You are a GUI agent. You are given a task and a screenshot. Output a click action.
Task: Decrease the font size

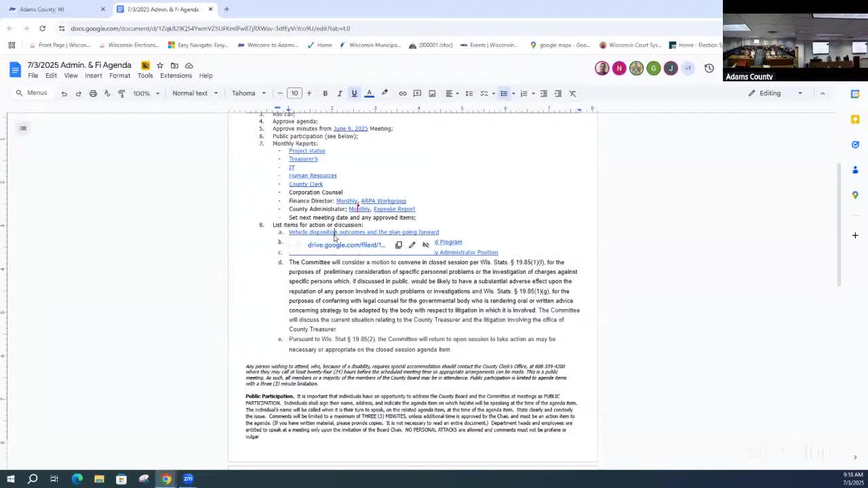(x=280, y=94)
